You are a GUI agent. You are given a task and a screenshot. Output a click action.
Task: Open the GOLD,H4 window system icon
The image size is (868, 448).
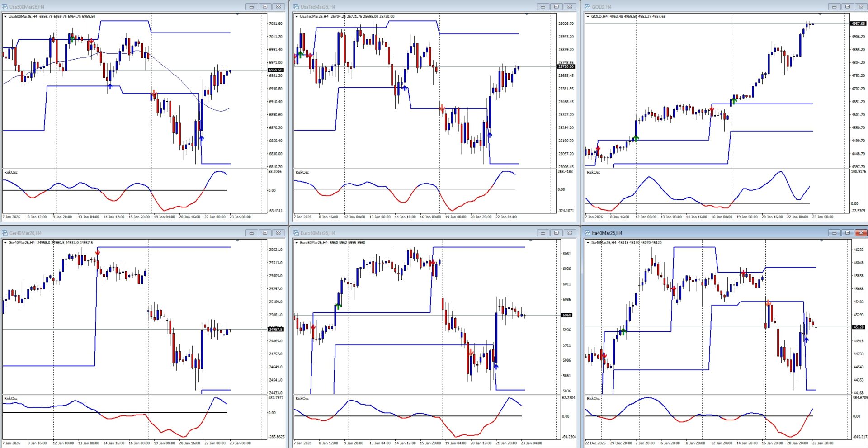pyautogui.click(x=588, y=7)
